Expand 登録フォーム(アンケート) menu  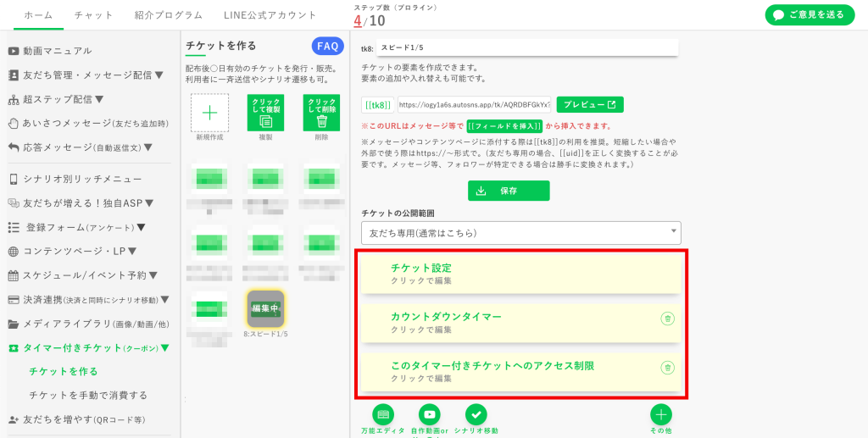click(142, 227)
